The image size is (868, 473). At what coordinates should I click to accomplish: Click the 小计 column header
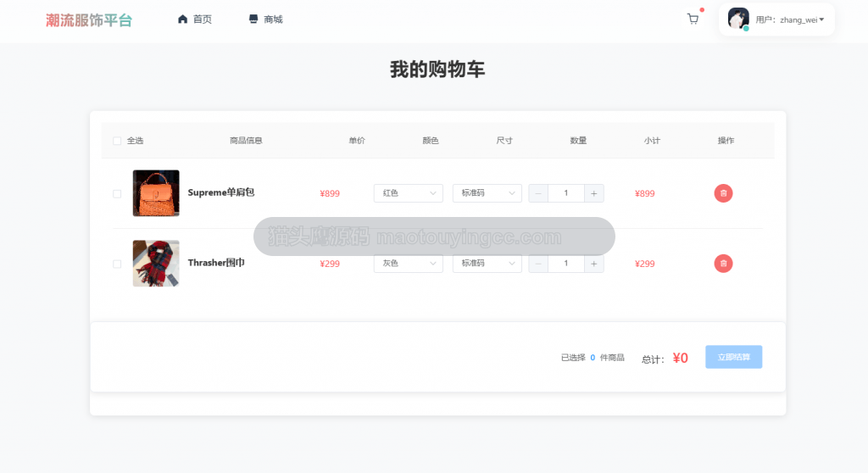[x=652, y=141]
